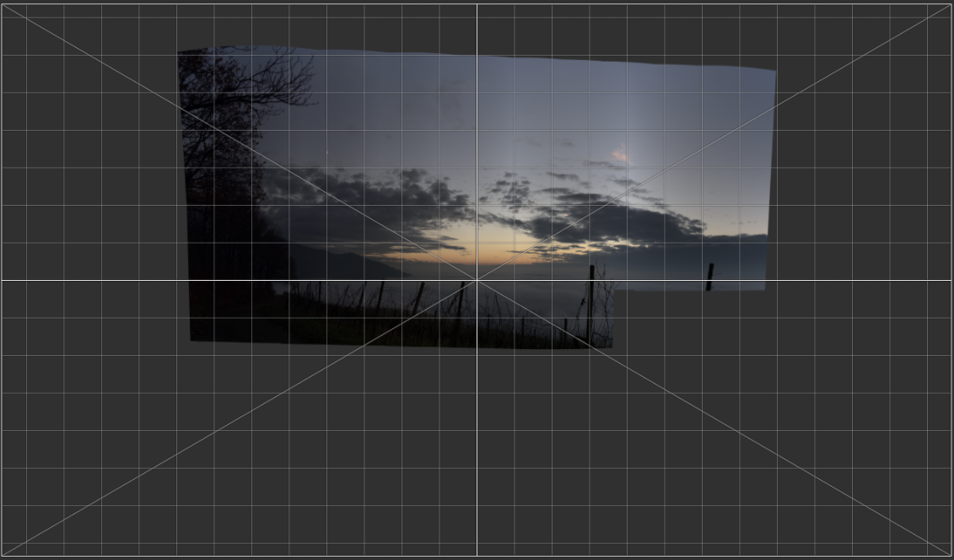Click the grid center where the diagonals cross

pyautogui.click(x=477, y=280)
